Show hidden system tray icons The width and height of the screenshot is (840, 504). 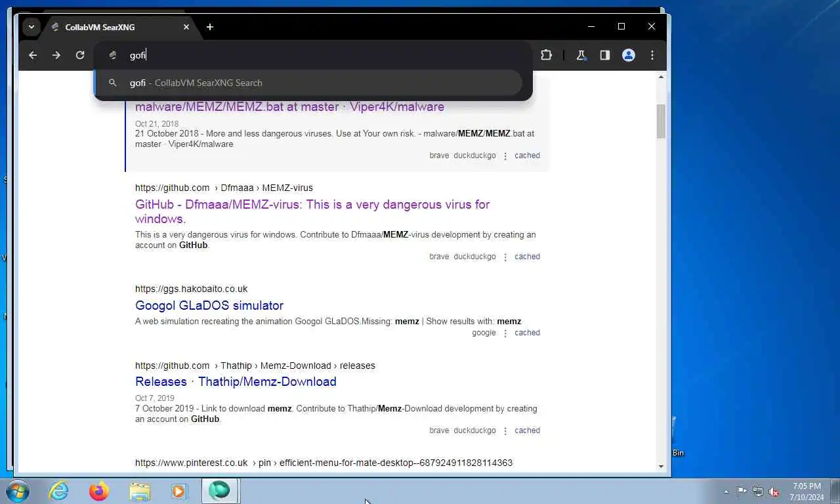point(726,492)
